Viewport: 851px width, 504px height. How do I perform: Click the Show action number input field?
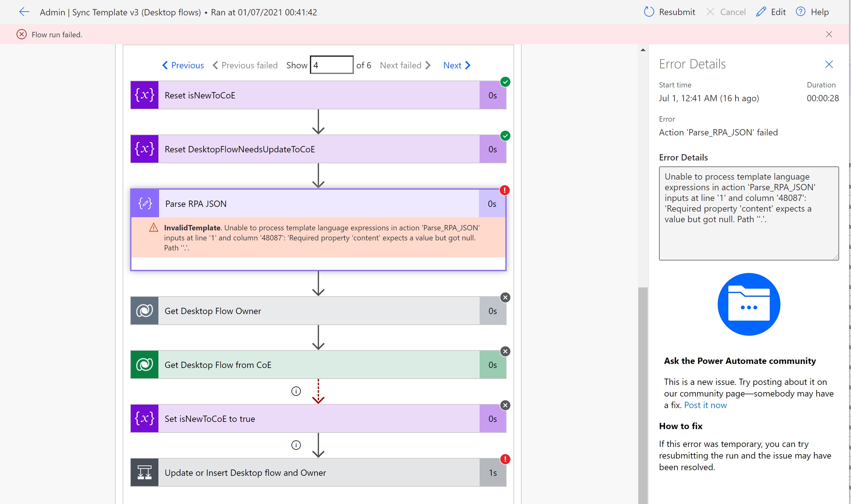click(x=331, y=65)
